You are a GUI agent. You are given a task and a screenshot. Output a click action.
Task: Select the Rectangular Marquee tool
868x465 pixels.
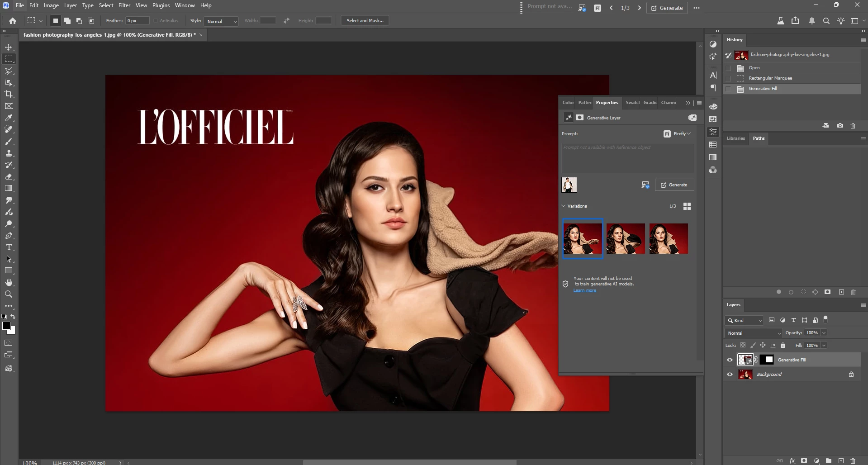[x=9, y=59]
